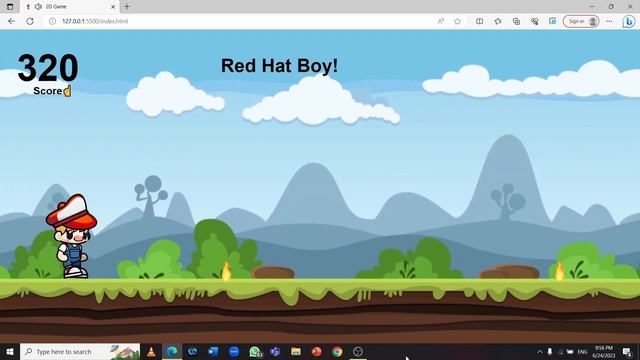Open Zoom from the taskbar

coord(234,351)
